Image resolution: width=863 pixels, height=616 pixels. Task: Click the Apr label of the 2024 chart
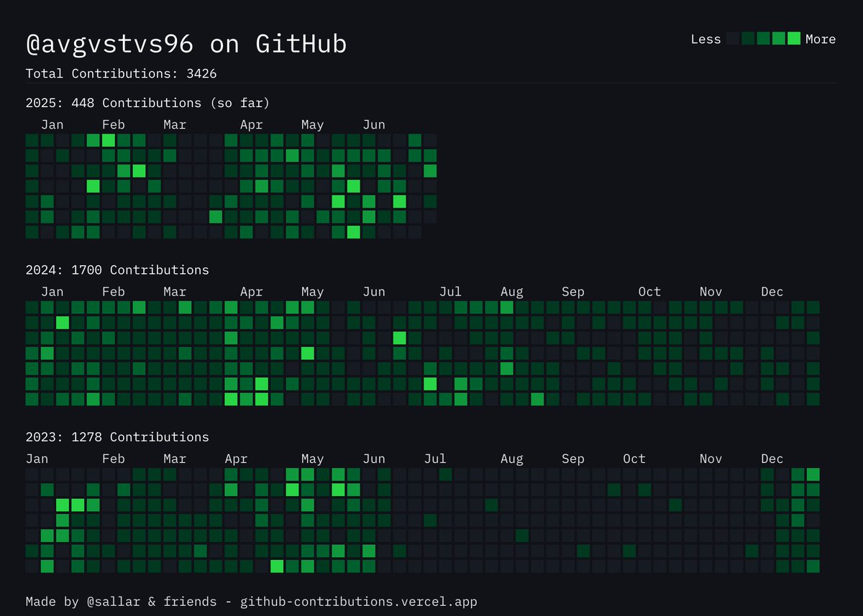pyautogui.click(x=251, y=292)
